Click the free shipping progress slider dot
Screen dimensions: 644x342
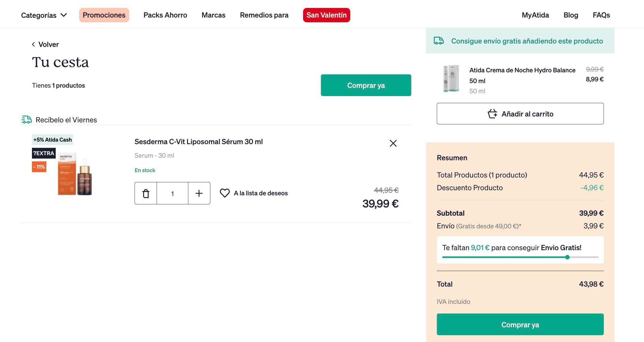(x=567, y=257)
